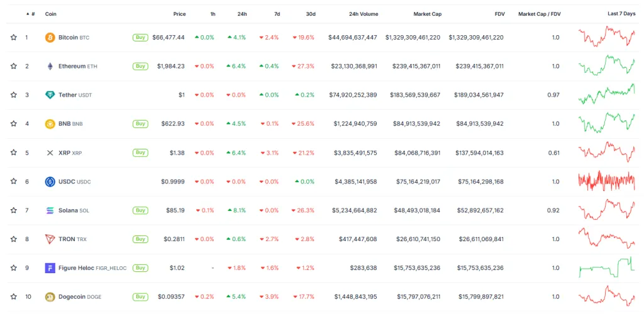Click the Tether coin logo icon

(50, 95)
